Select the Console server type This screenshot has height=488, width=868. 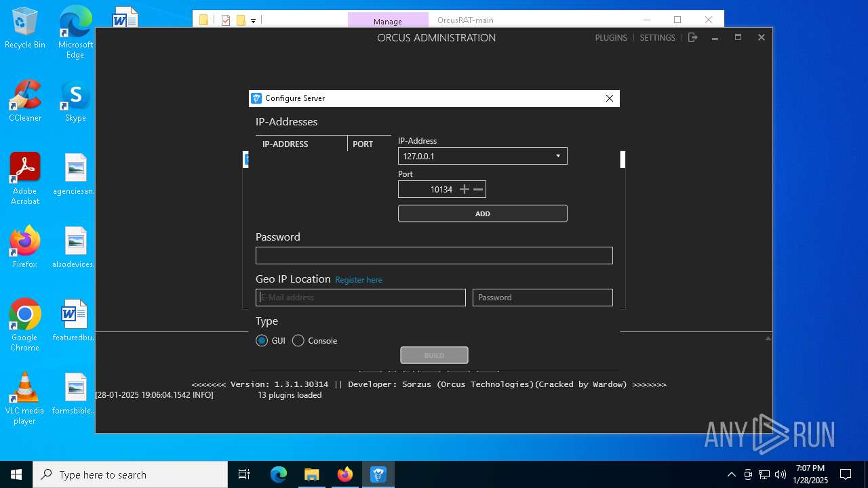tap(315, 341)
